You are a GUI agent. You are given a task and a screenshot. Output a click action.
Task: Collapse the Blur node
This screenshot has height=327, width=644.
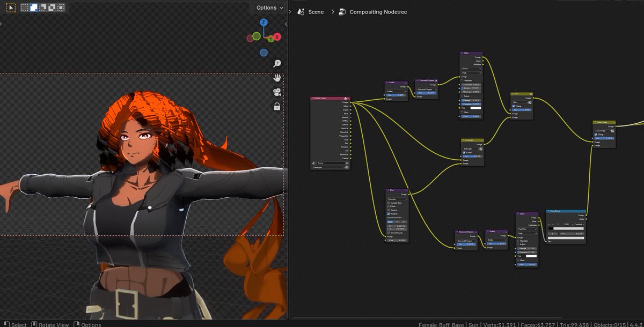pyautogui.click(x=388, y=190)
